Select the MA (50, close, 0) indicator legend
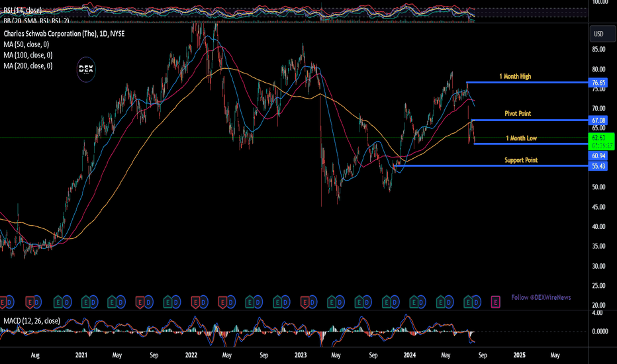This screenshot has height=364, width=617. (26, 44)
